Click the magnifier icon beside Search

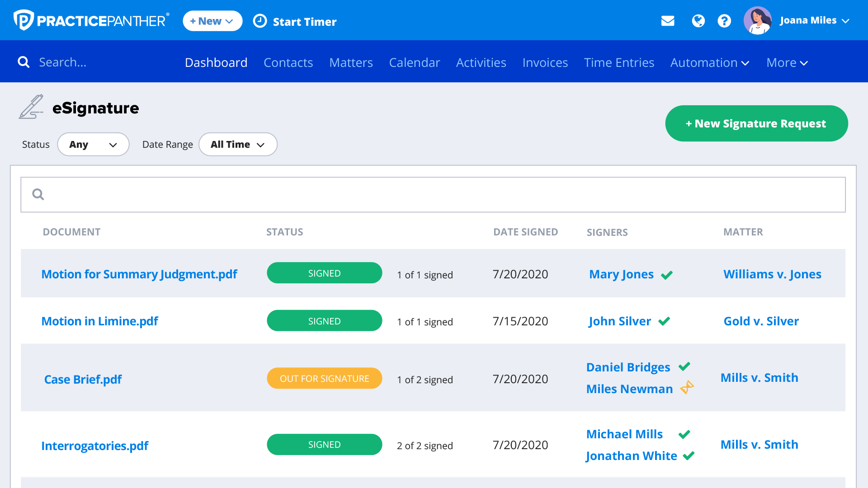pyautogui.click(x=24, y=62)
